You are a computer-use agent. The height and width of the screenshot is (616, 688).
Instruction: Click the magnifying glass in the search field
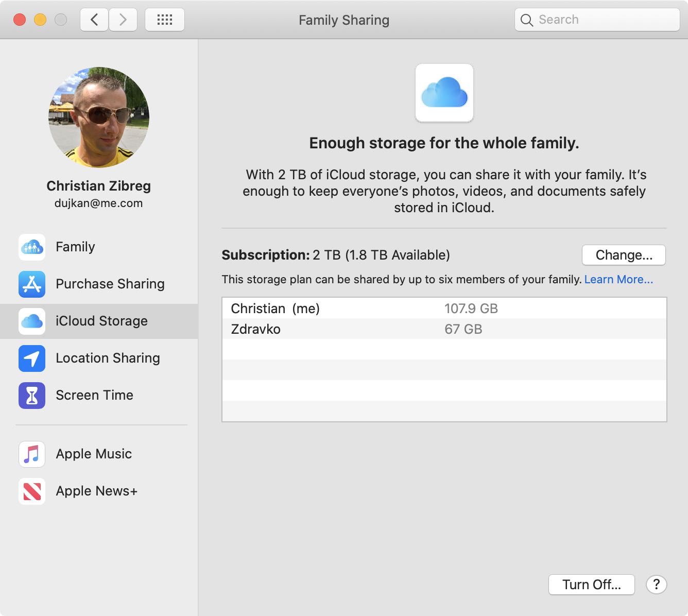point(526,20)
